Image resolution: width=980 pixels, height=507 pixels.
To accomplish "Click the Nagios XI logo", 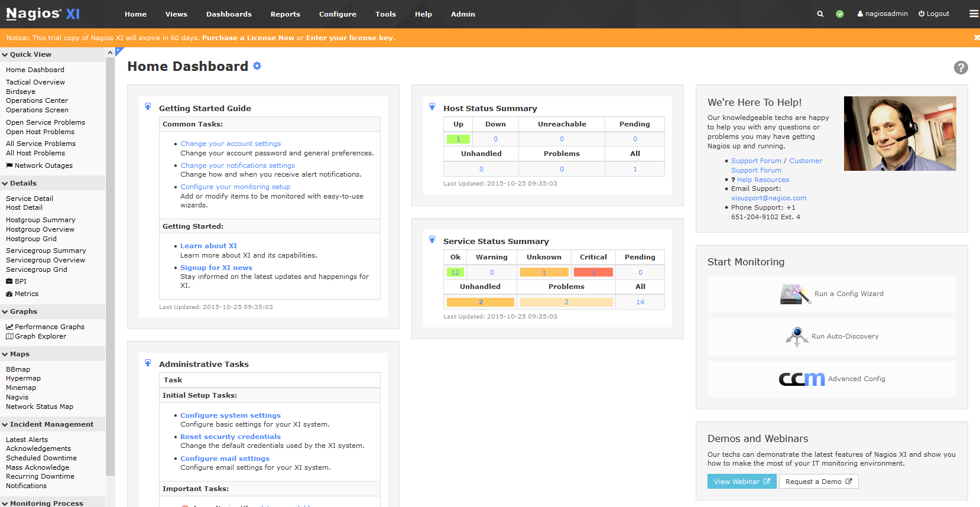I will click(x=43, y=14).
